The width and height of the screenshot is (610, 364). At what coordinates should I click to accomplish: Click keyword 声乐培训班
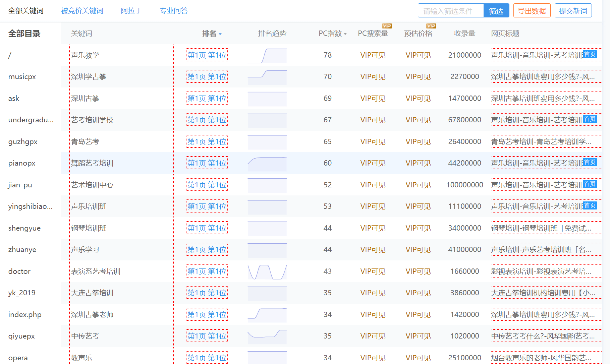[89, 206]
